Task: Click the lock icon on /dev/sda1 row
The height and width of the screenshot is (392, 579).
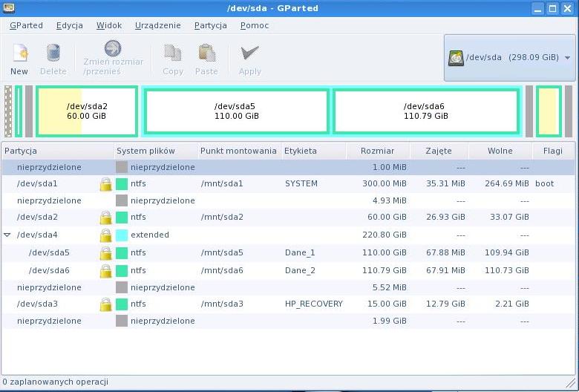Action: 105,184
